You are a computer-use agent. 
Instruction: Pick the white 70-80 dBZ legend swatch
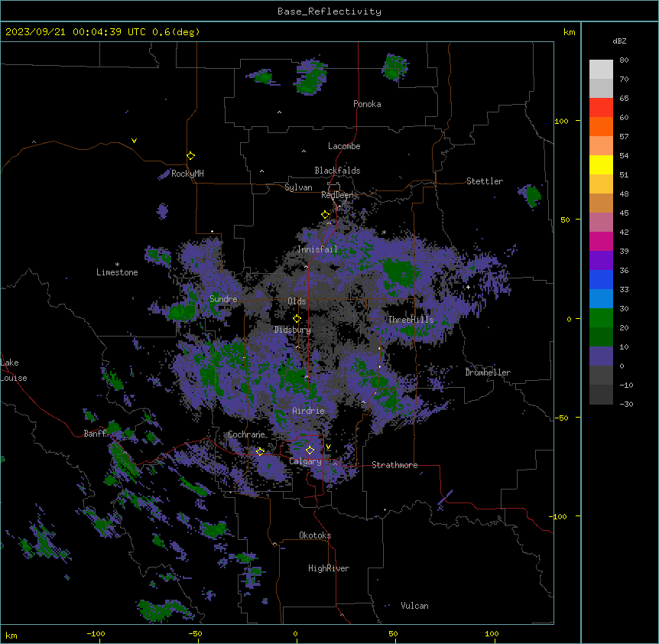pyautogui.click(x=601, y=69)
